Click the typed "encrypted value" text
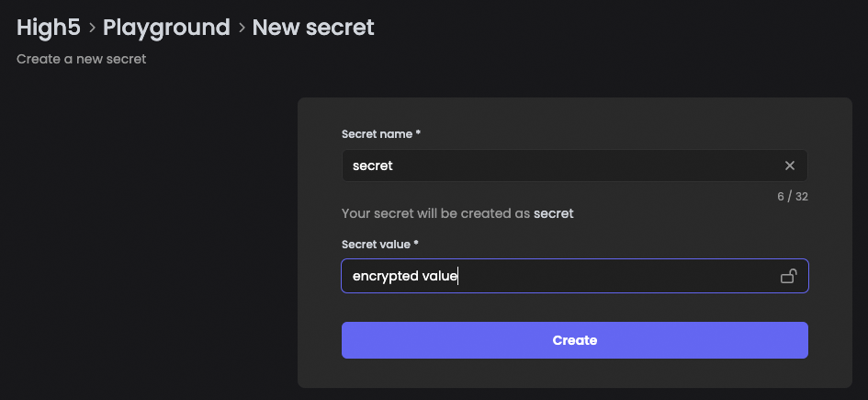The width and height of the screenshot is (868, 400). [404, 276]
